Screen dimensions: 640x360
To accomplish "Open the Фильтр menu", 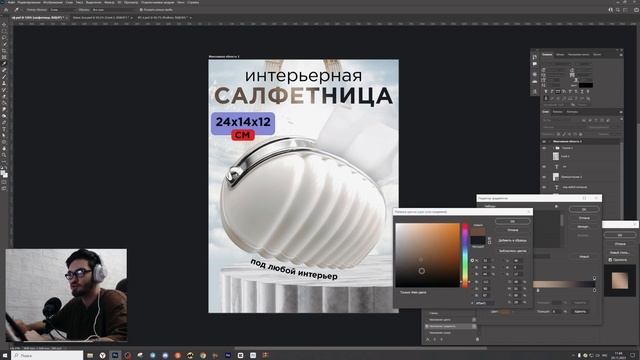I will (109, 2).
